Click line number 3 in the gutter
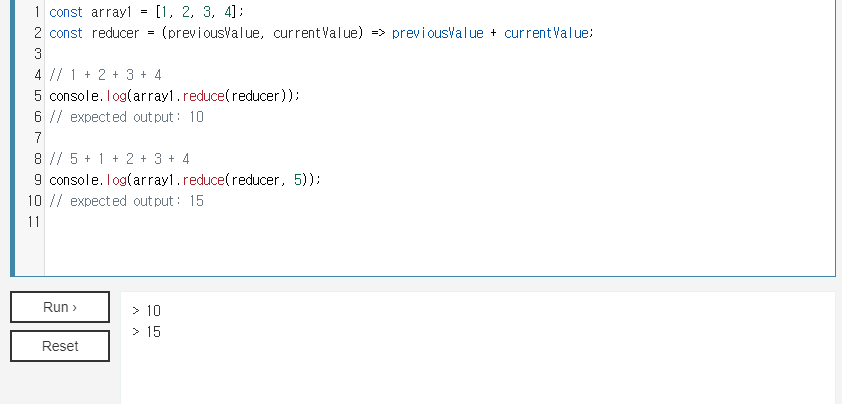Screen dimensions: 842x404 tap(37, 54)
